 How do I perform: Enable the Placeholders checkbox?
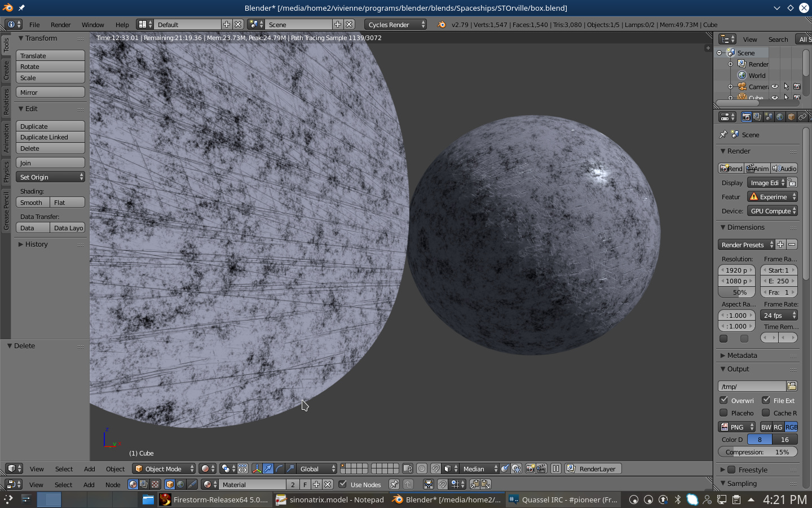click(x=723, y=413)
